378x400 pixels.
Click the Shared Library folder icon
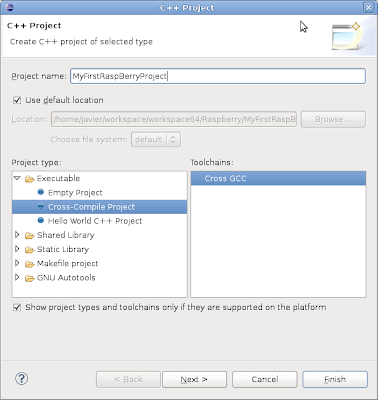click(x=30, y=236)
